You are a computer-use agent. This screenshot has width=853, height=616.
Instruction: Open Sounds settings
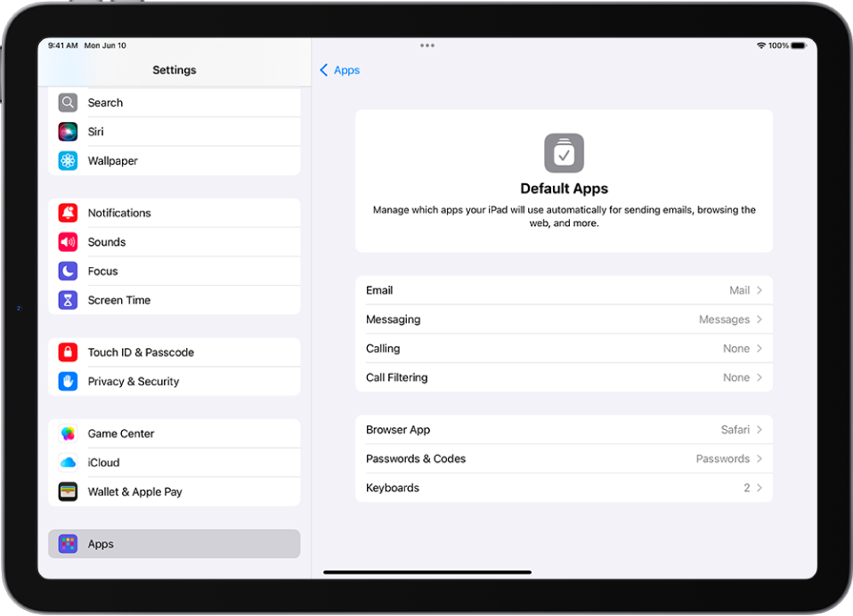[x=175, y=242]
